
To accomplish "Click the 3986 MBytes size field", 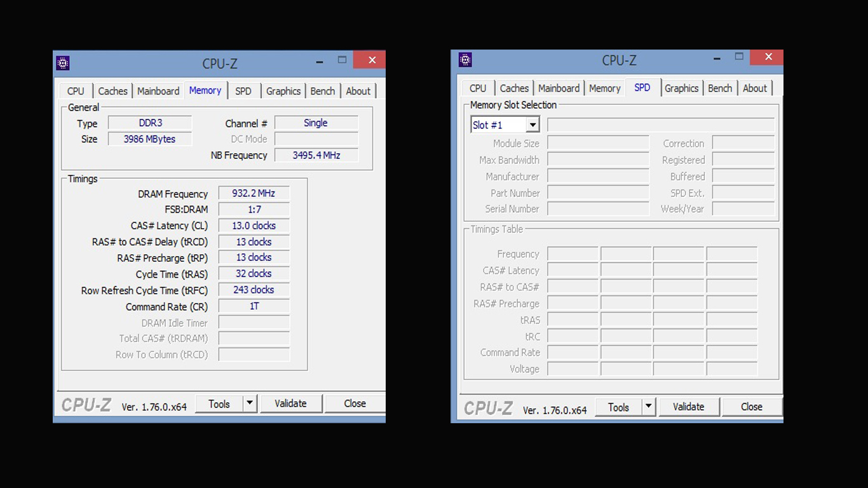I will (150, 139).
